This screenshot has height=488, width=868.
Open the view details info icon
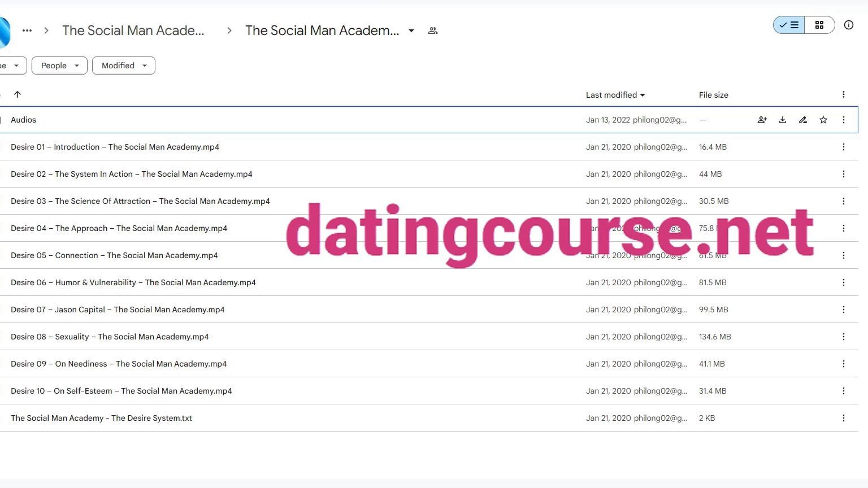849,25
